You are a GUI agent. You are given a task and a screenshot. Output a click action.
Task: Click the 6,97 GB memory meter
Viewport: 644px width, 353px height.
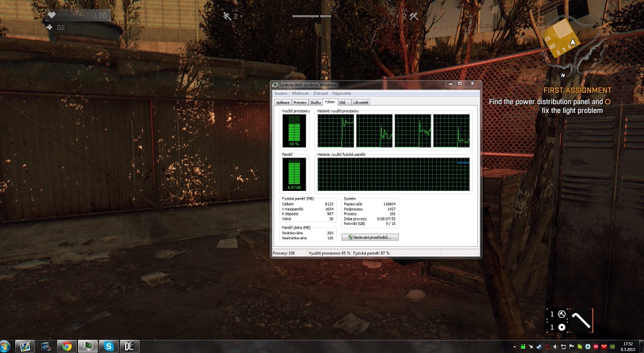[294, 174]
